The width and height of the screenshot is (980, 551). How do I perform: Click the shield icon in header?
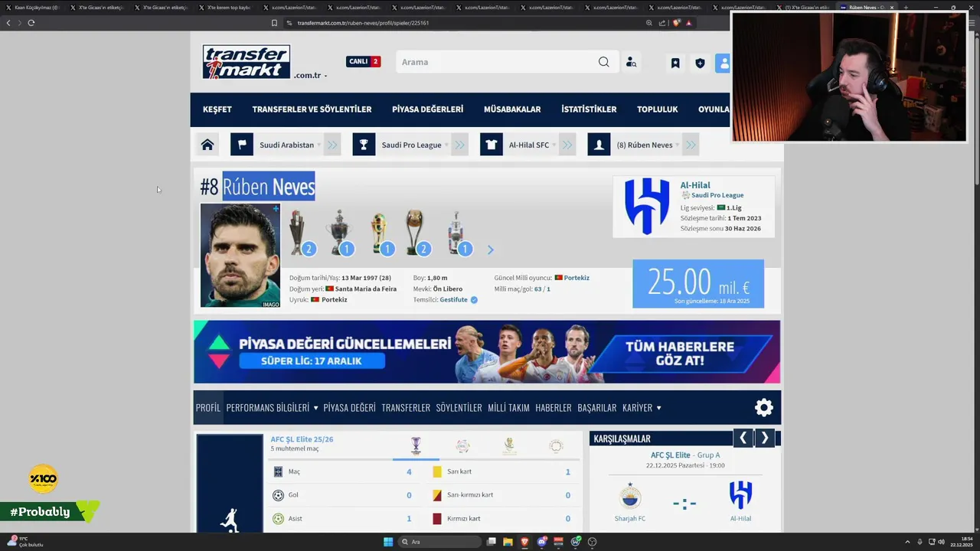pyautogui.click(x=700, y=64)
